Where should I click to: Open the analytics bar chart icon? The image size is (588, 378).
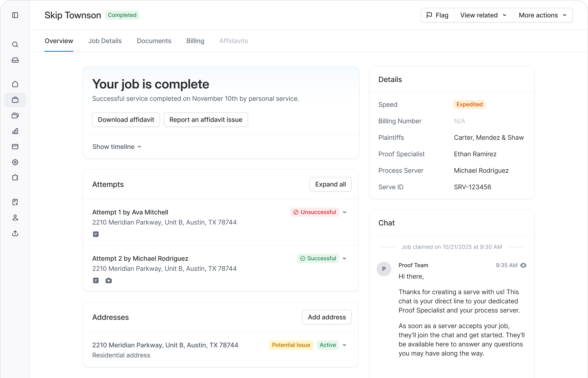click(x=15, y=131)
